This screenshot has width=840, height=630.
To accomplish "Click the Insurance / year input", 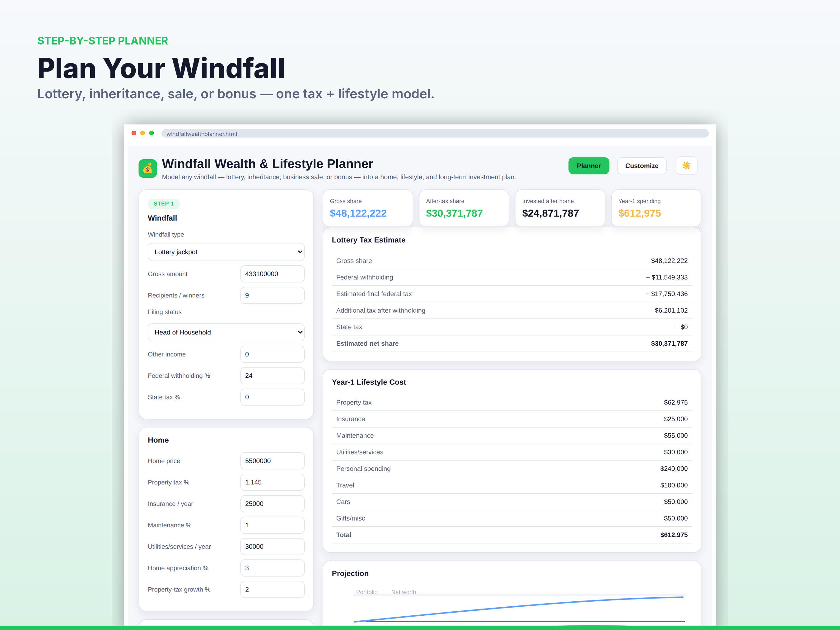I will click(272, 504).
